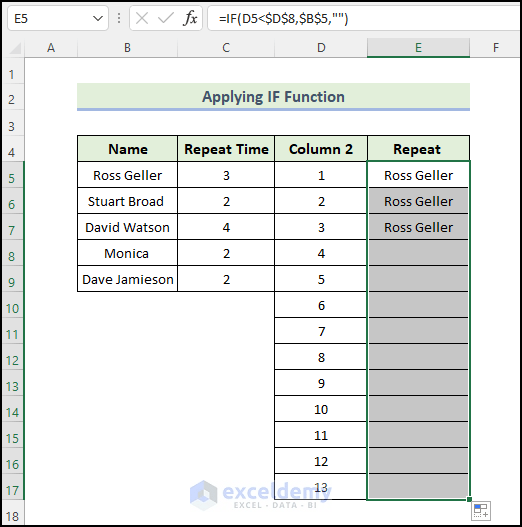Screen dimensions: 522x527
Task: Select column F header
Action: pyautogui.click(x=495, y=48)
